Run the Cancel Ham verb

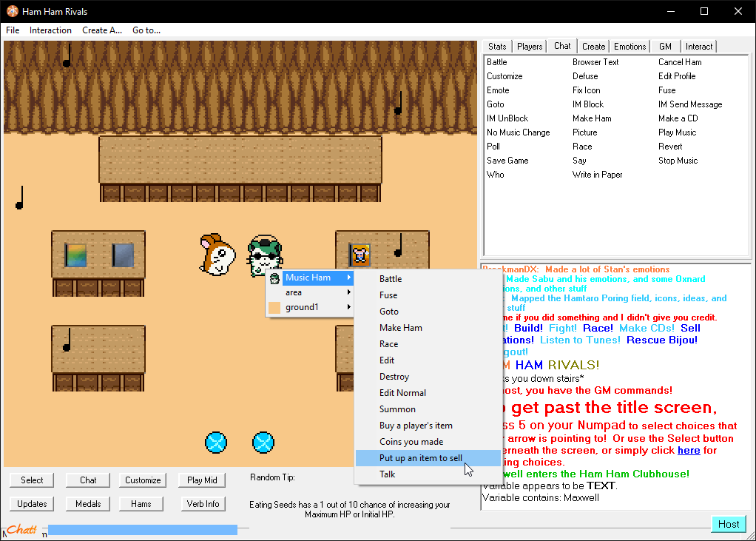tap(680, 62)
